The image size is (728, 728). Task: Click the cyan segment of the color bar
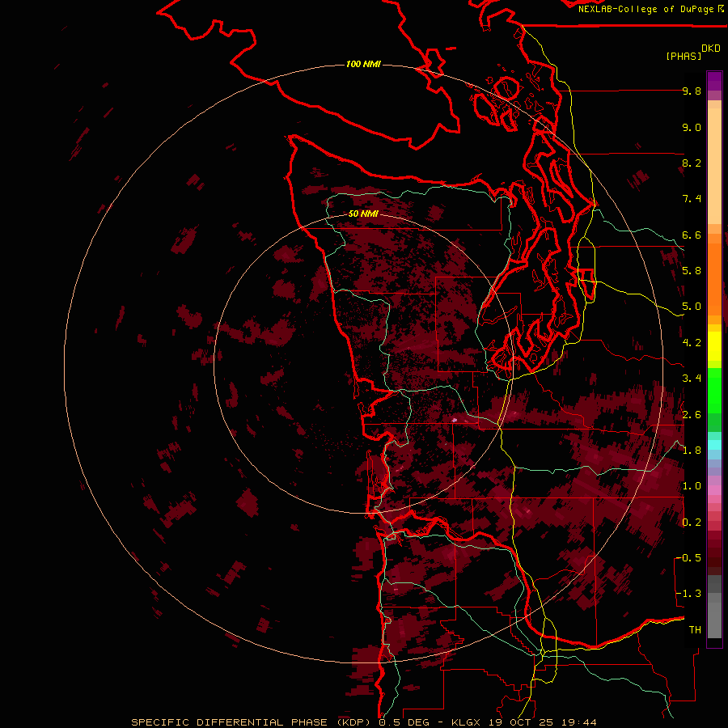714,445
